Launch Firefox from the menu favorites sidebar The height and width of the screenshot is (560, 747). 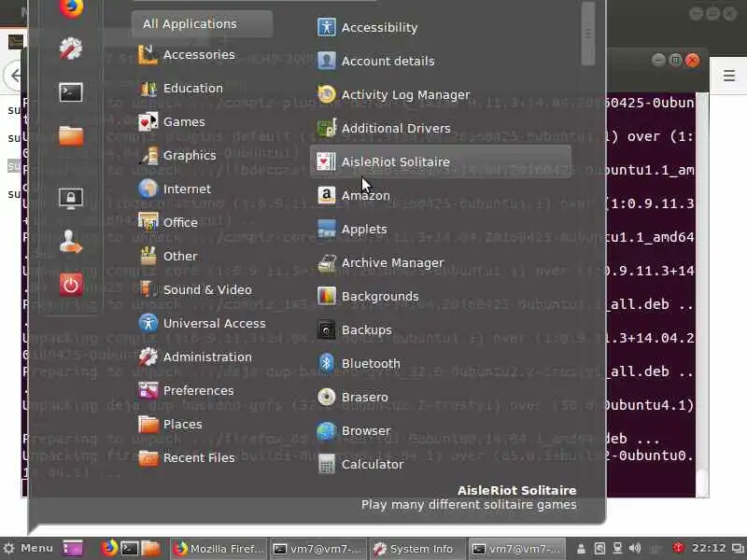71,8
